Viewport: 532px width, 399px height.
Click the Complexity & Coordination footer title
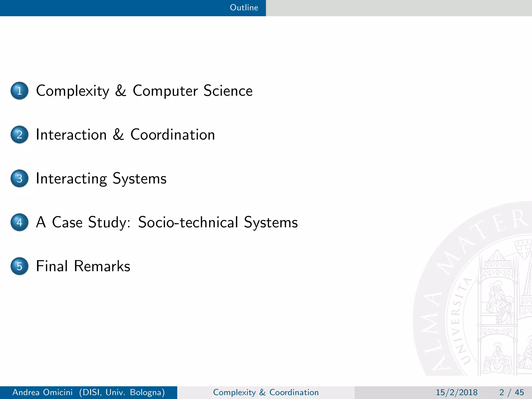[266, 392]
